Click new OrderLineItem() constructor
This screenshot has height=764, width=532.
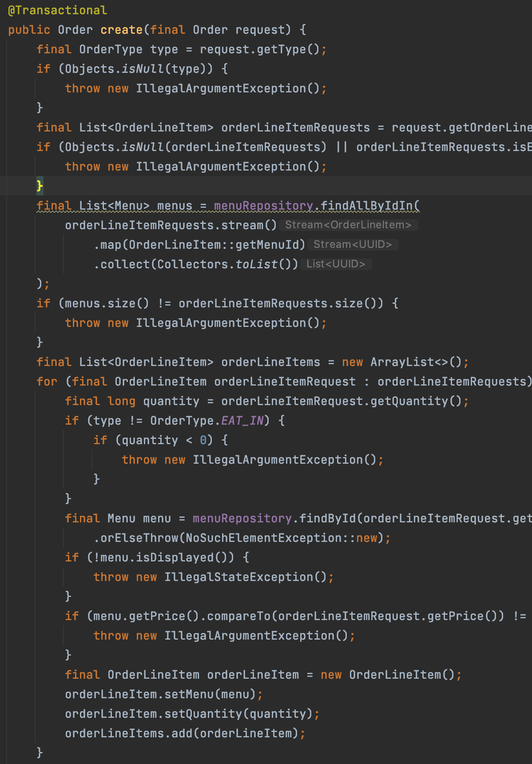coord(388,675)
